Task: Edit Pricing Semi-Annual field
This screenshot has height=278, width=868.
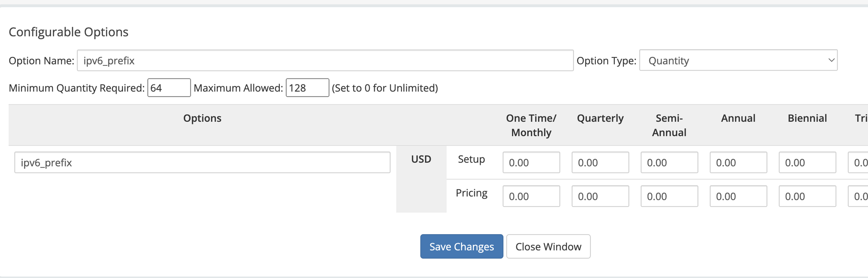Action: click(x=669, y=196)
